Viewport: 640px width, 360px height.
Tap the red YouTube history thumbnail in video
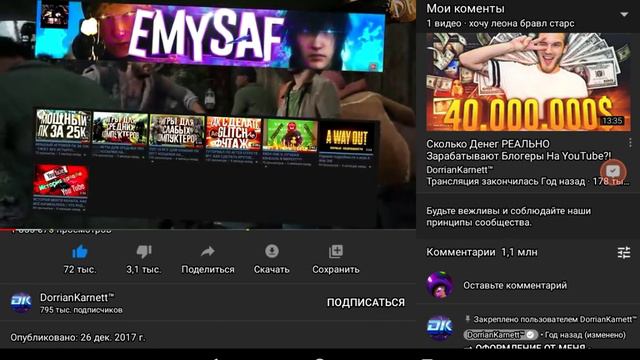pyautogui.click(x=61, y=180)
